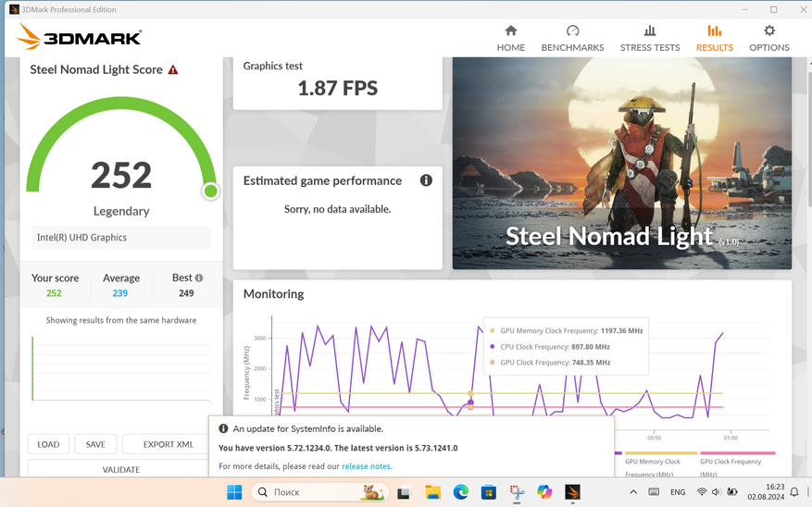Viewport: 812px width, 507px height.
Task: Click the VALIDATE button
Action: 120,469
